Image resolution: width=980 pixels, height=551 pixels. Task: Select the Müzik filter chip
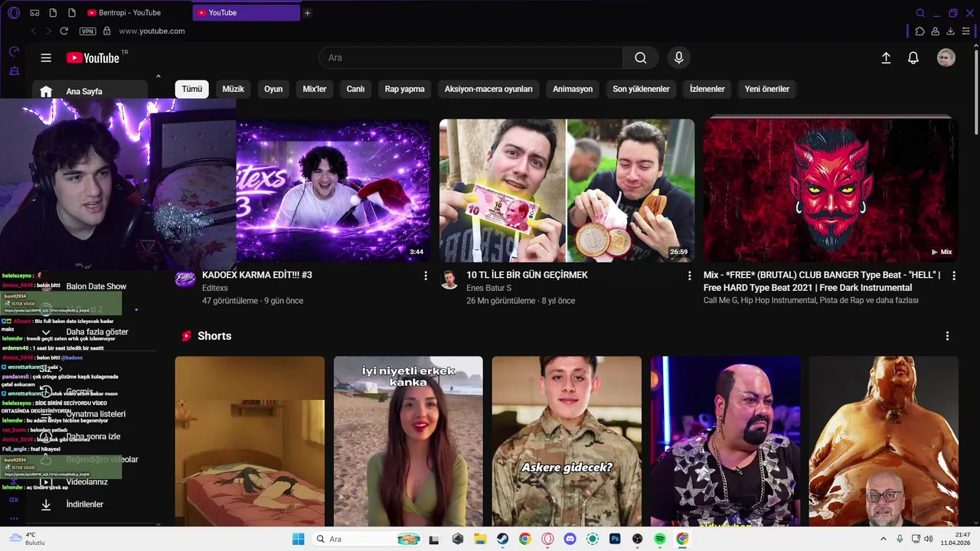(234, 89)
